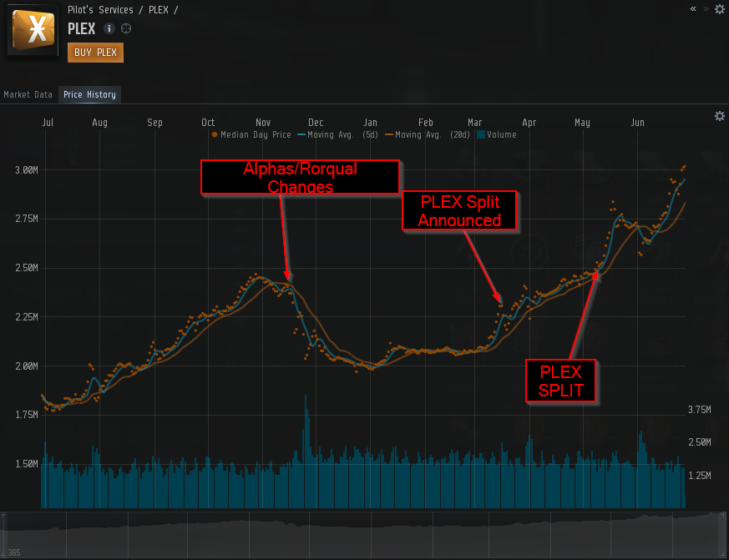Click the 1.50M price axis label
The width and height of the screenshot is (729, 560).
27,464
